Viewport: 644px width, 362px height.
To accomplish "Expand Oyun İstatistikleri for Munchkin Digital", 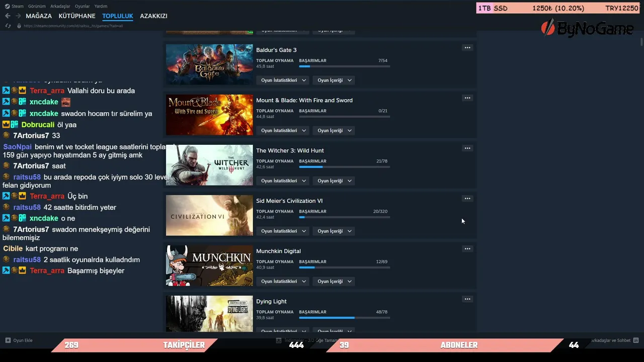I will (283, 282).
